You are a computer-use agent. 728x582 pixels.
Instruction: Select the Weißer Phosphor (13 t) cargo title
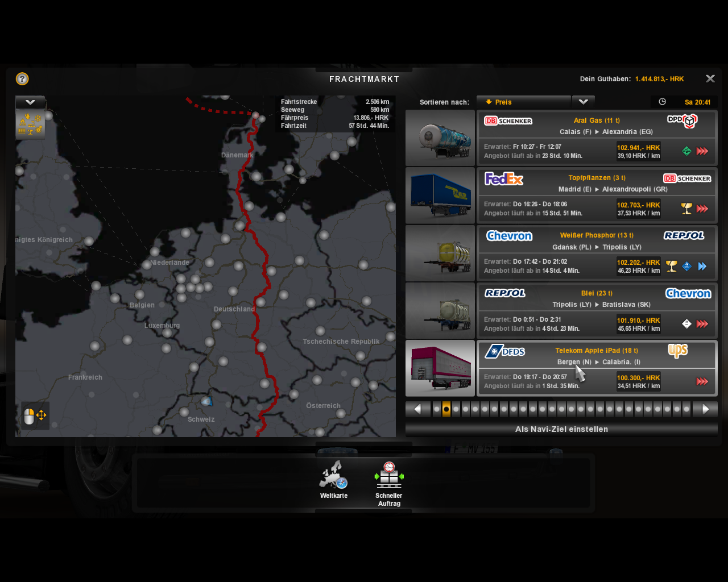click(597, 235)
